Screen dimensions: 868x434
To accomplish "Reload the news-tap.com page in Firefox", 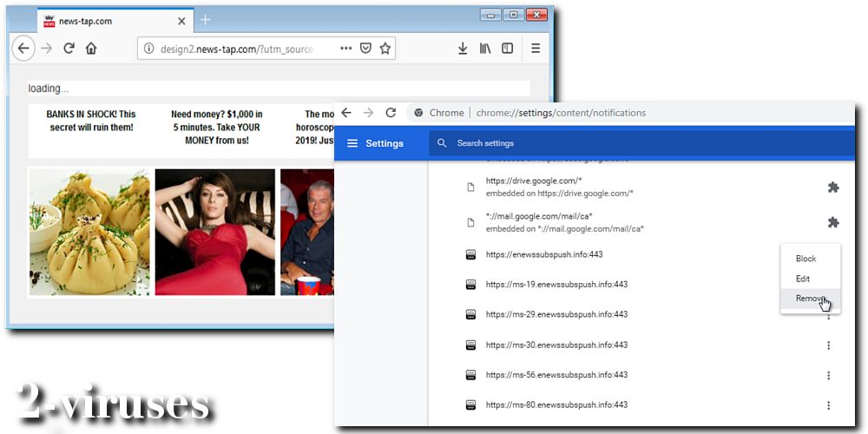I will click(x=69, y=49).
